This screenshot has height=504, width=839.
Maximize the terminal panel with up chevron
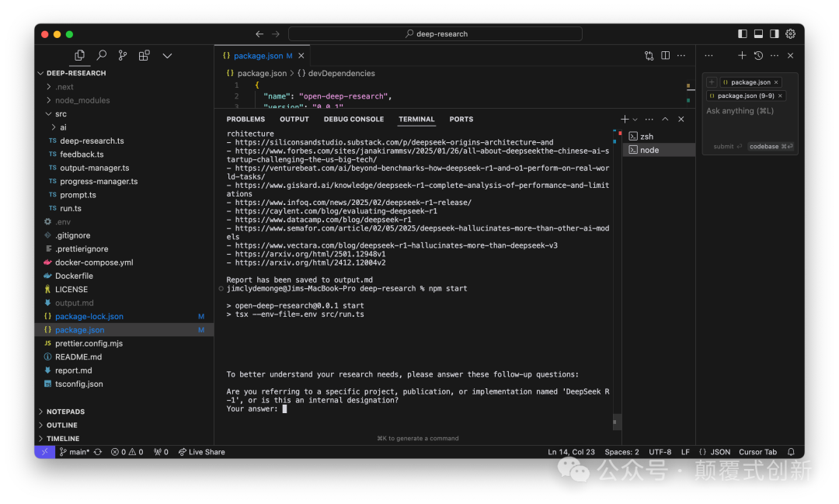click(x=665, y=120)
